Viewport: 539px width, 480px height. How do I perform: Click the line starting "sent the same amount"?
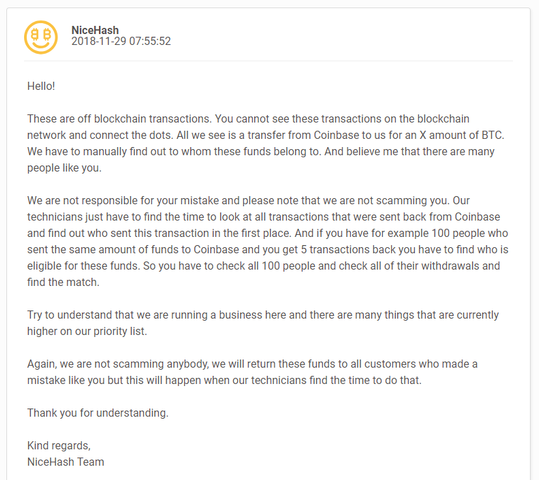(268, 250)
